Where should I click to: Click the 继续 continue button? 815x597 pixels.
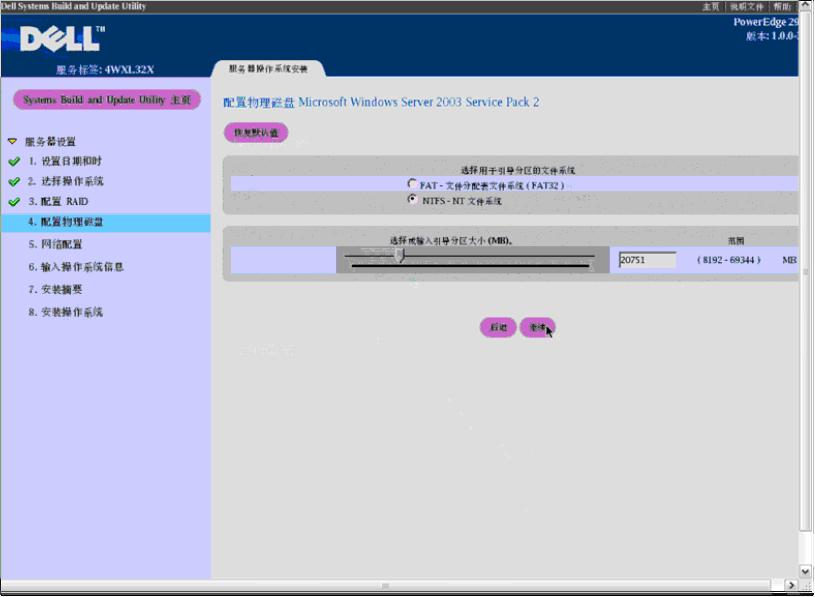point(537,327)
